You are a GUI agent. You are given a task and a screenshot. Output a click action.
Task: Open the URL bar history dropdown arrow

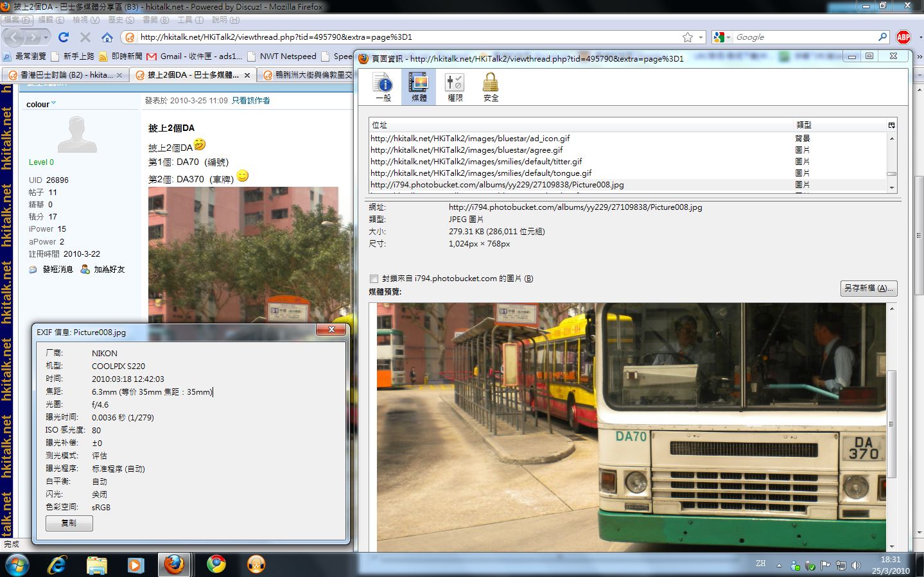click(701, 37)
